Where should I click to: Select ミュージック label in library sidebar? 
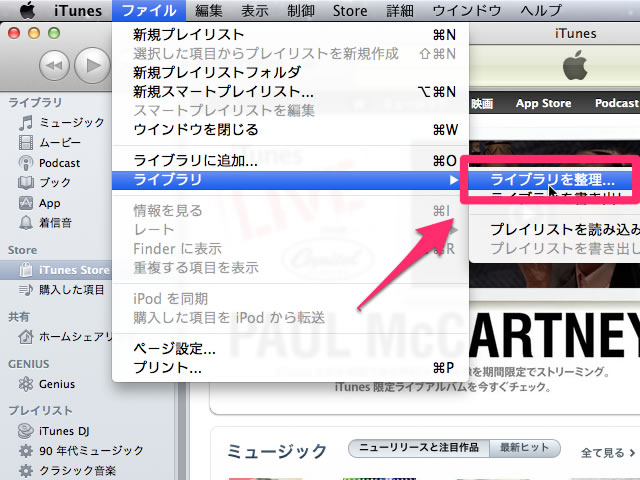72,122
